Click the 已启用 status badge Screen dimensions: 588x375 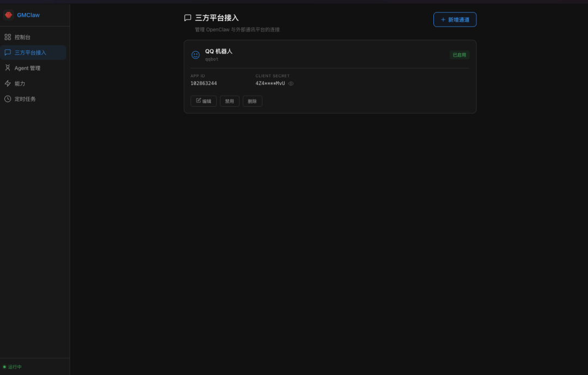[460, 55]
